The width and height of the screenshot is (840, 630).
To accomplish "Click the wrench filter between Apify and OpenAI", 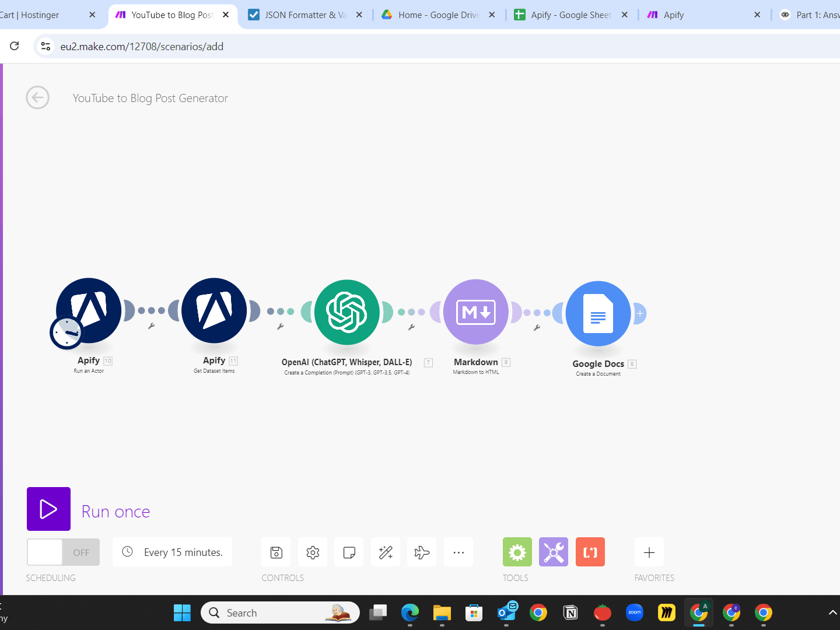I will 281,327.
